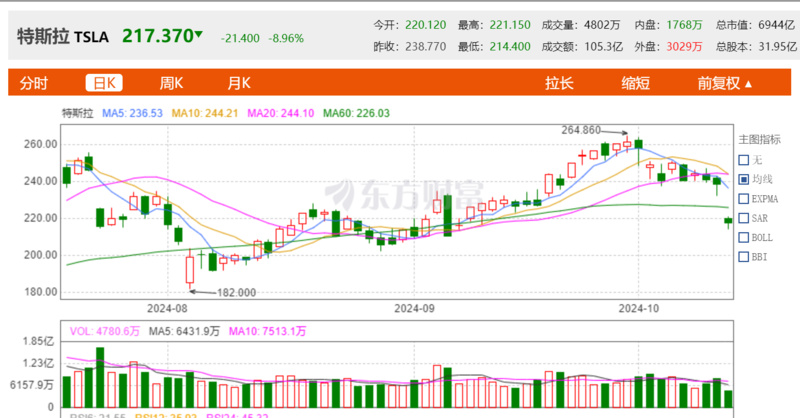Click the MA60 legend label

click(356, 113)
